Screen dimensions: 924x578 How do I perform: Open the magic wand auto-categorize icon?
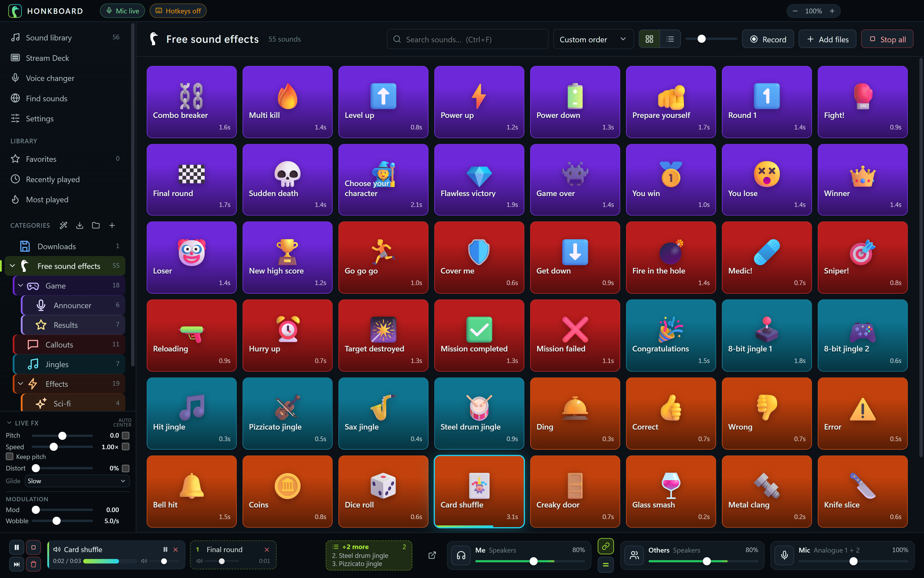[63, 226]
